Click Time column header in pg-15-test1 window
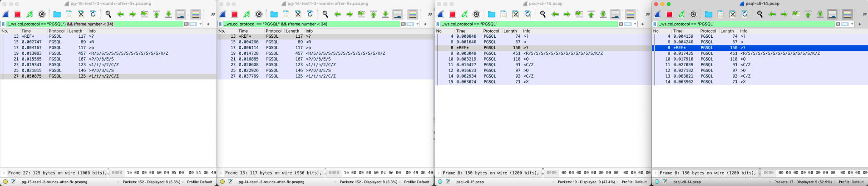Image resolution: width=868 pixels, height=186 pixels. pyautogui.click(x=26, y=31)
